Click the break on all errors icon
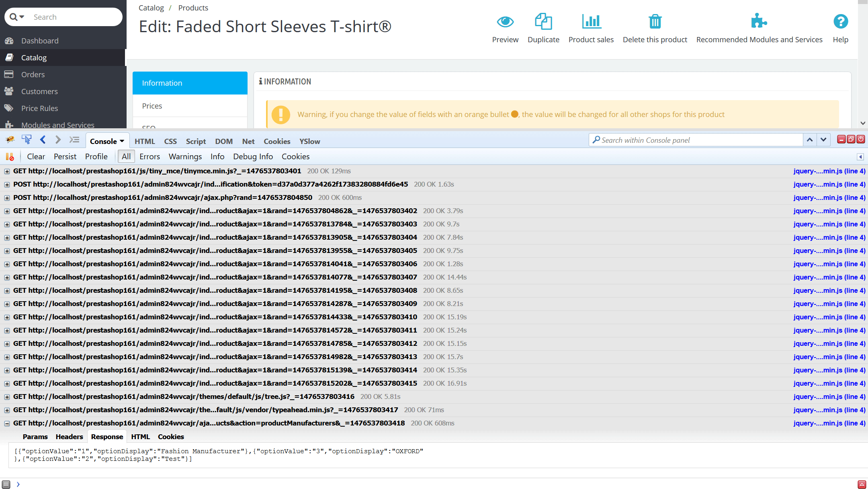 tap(10, 156)
